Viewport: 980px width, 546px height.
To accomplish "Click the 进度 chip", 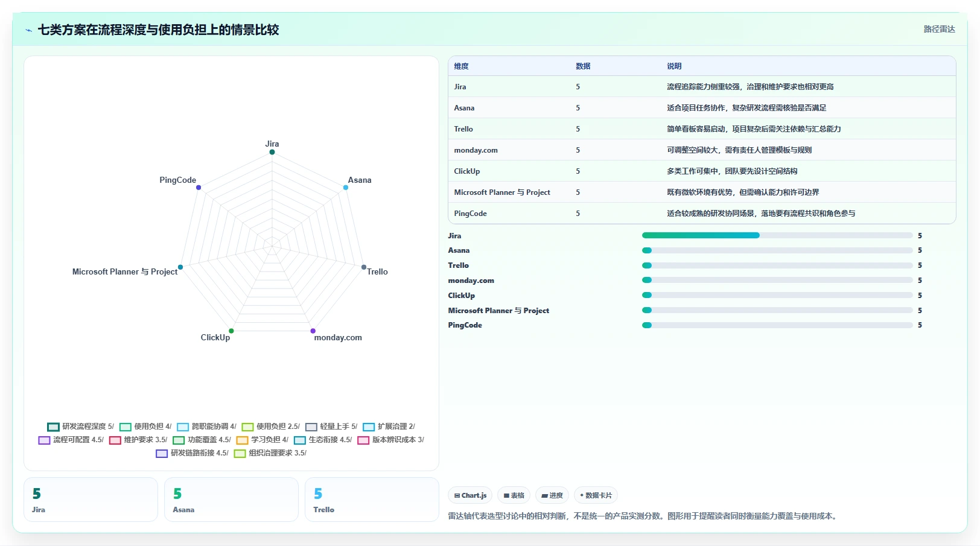I will point(552,495).
